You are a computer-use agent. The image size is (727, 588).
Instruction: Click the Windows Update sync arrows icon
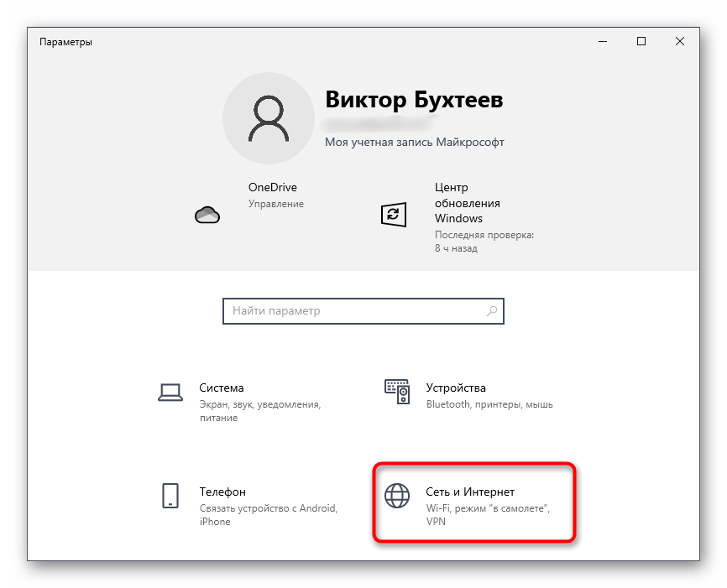click(393, 215)
